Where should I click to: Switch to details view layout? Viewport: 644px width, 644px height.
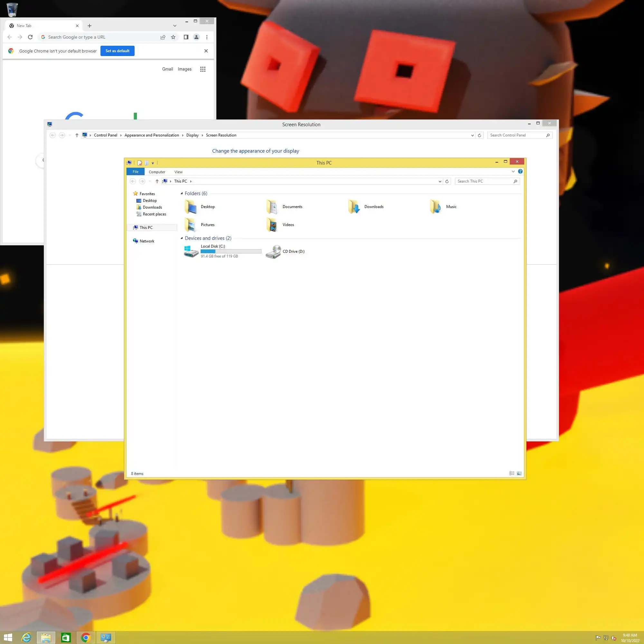point(512,473)
